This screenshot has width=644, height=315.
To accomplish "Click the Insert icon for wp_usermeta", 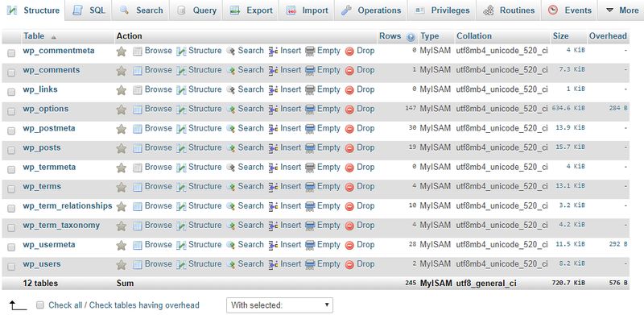I will pos(273,245).
